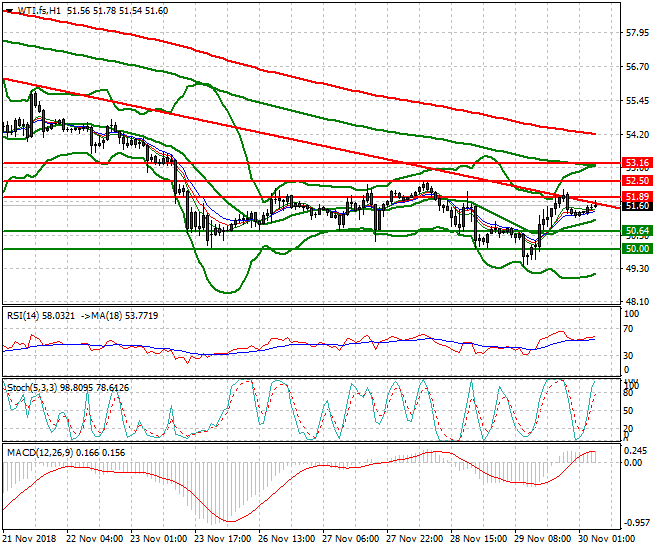Click the RSI scale level 70
This screenshot has height=550, width=660.
[x=628, y=329]
